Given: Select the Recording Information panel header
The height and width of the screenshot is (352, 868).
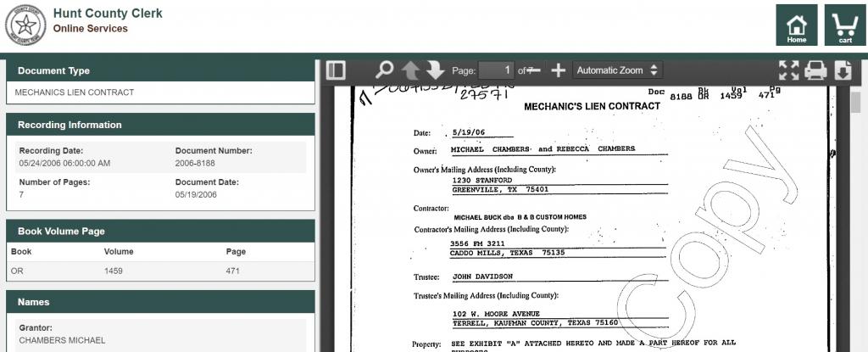Looking at the screenshot, I should coord(160,125).
